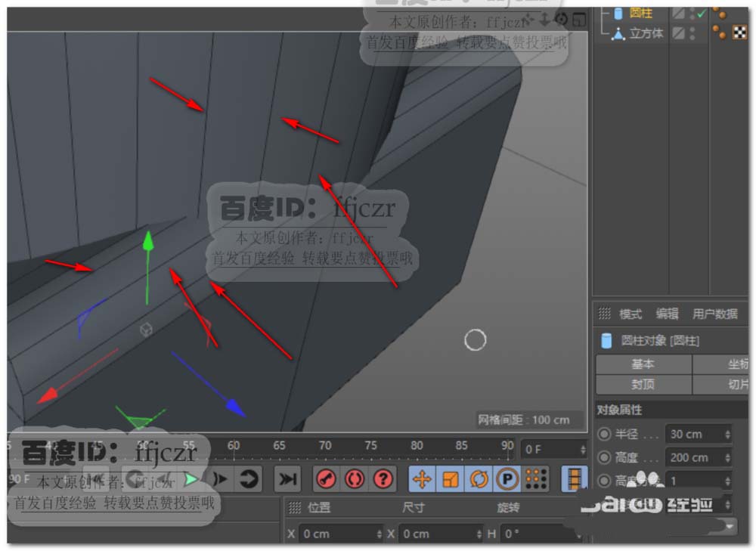Click the stepper of size X field
Viewport: 756px width, 551px height.
pos(479,534)
